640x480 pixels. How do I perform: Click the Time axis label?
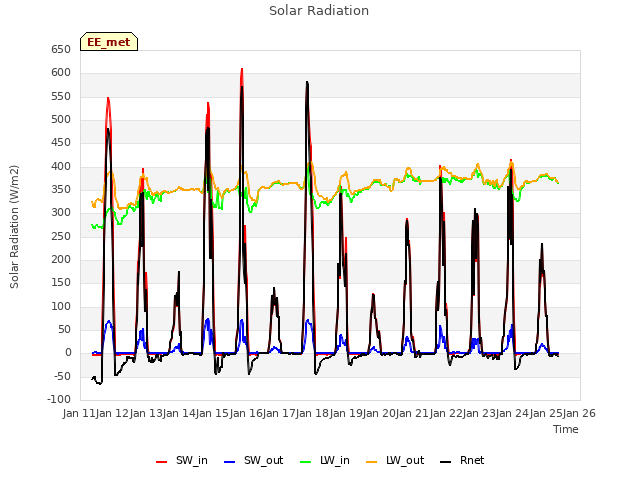pos(566,429)
